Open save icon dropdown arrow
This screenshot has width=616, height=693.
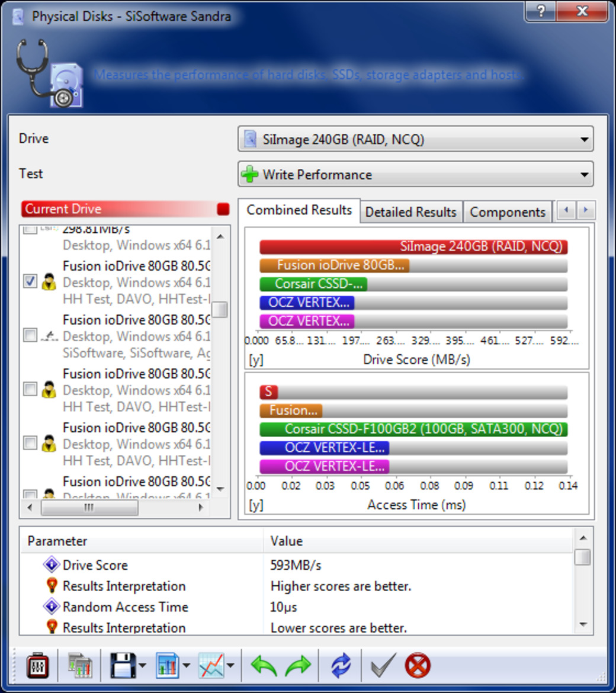142,666
